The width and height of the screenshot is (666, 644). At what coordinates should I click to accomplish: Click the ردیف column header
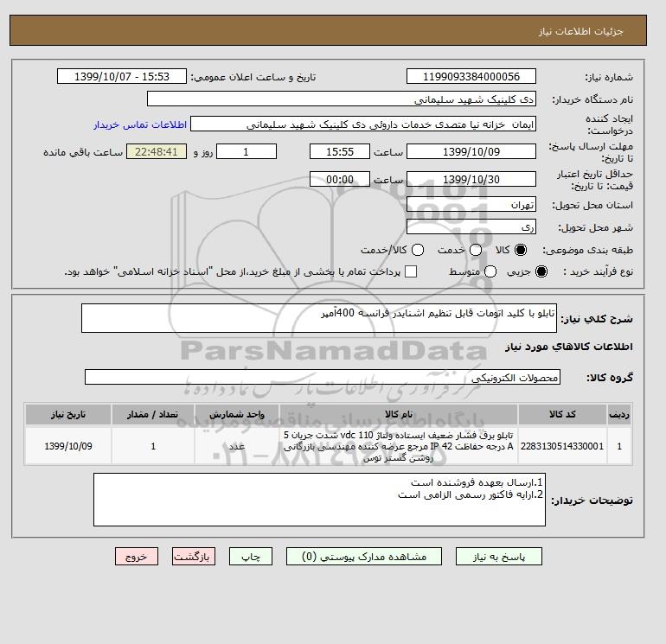click(x=619, y=414)
